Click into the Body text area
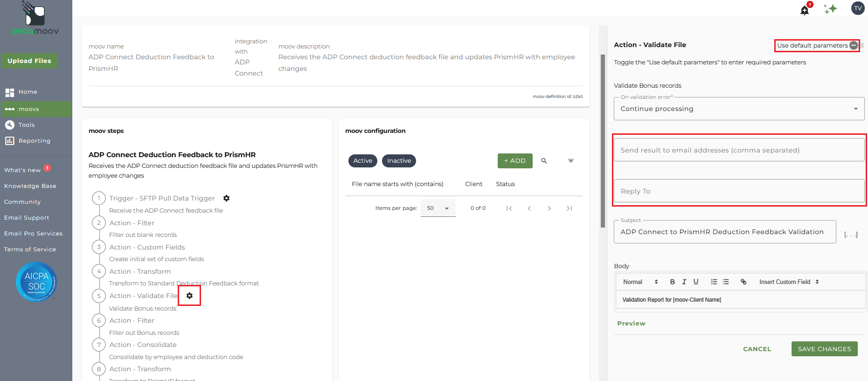This screenshot has height=381, width=868. pyautogui.click(x=741, y=299)
